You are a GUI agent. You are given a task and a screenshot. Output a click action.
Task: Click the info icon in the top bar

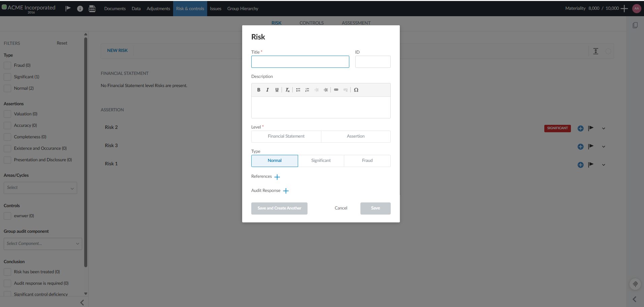[80, 8]
